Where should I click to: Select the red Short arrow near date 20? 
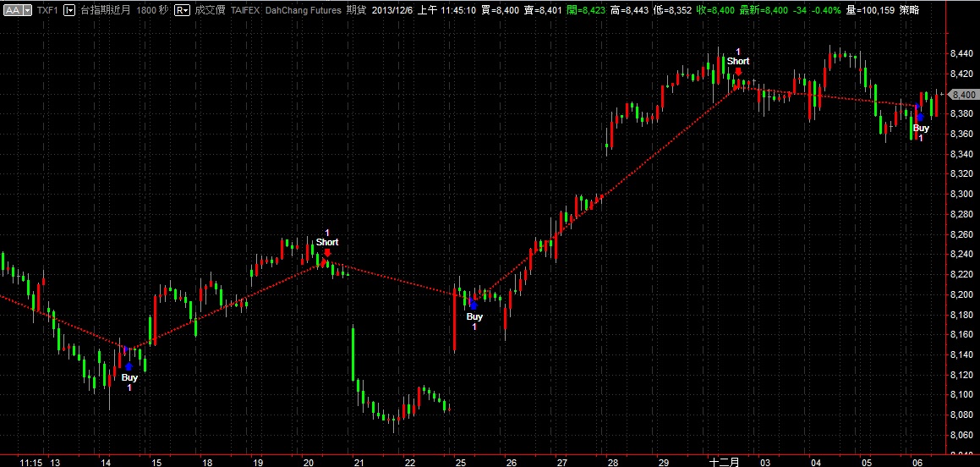[327, 253]
